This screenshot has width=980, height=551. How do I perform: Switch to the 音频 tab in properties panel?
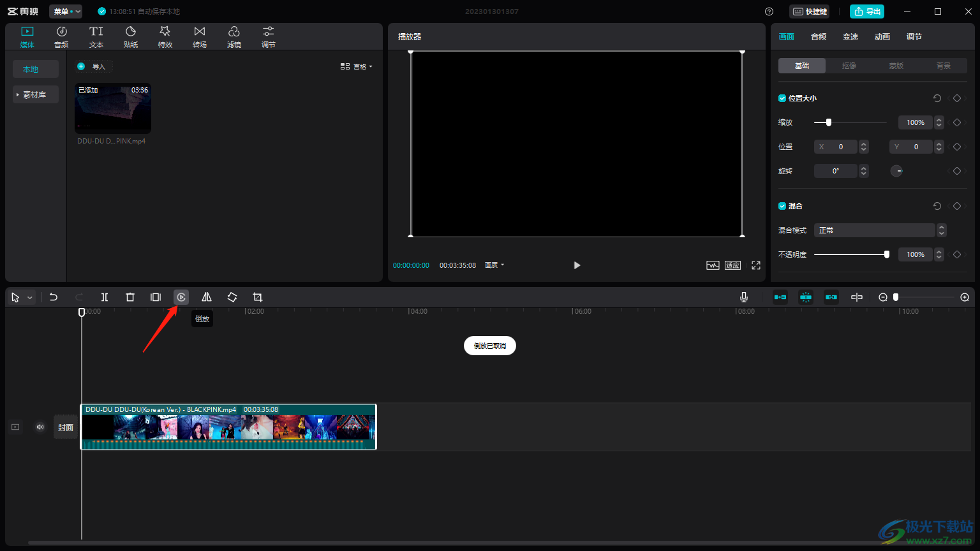point(819,37)
